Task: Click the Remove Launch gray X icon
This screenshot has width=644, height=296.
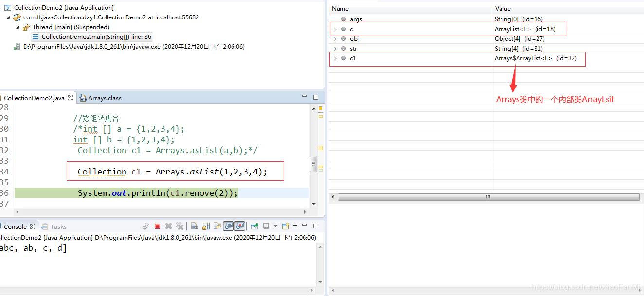Action: pos(168,226)
